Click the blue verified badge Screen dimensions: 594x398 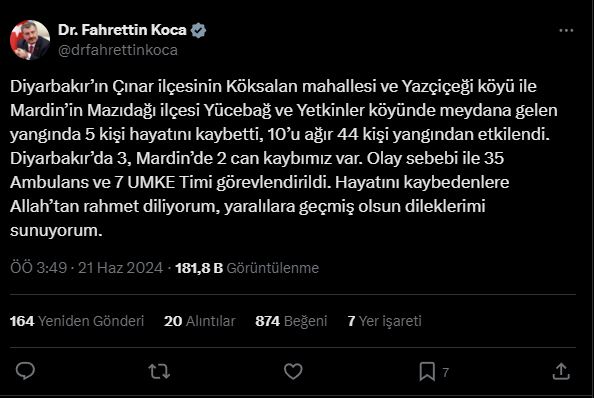pyautogui.click(x=198, y=30)
